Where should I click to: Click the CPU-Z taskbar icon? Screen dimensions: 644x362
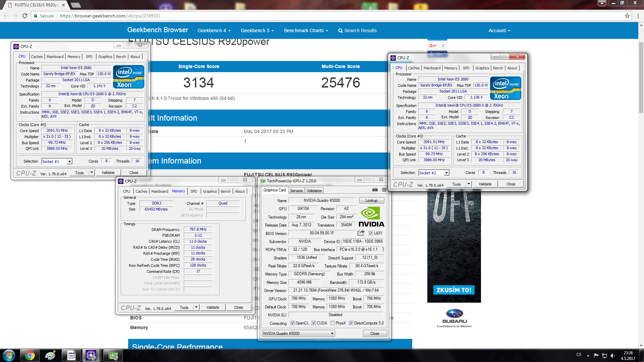[91, 355]
